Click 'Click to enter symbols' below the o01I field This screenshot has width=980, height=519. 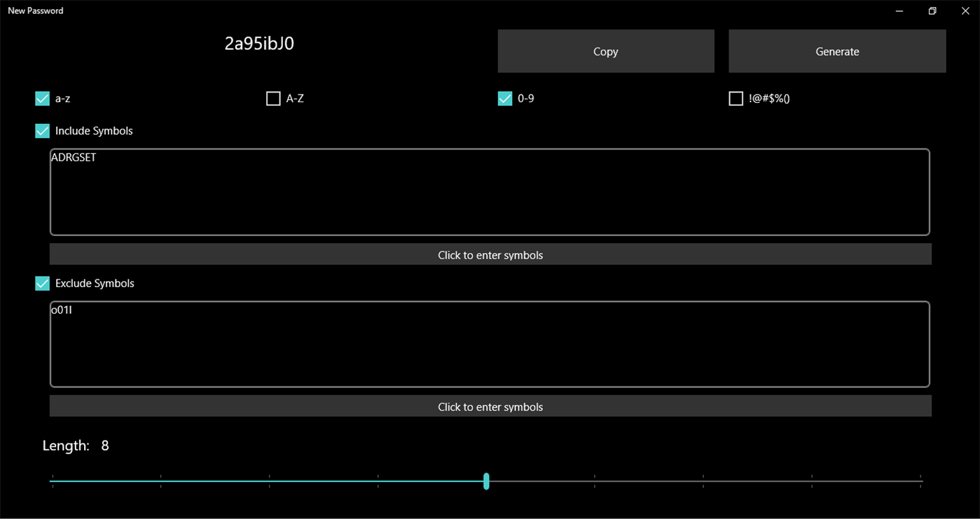tap(490, 406)
